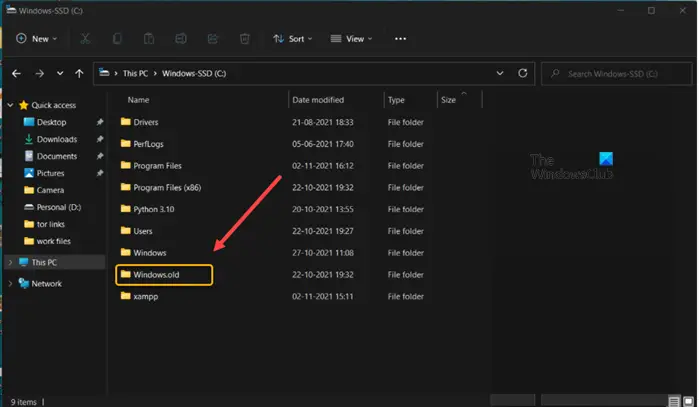Select the Windows folder row
This screenshot has width=699, height=407.
273,253
